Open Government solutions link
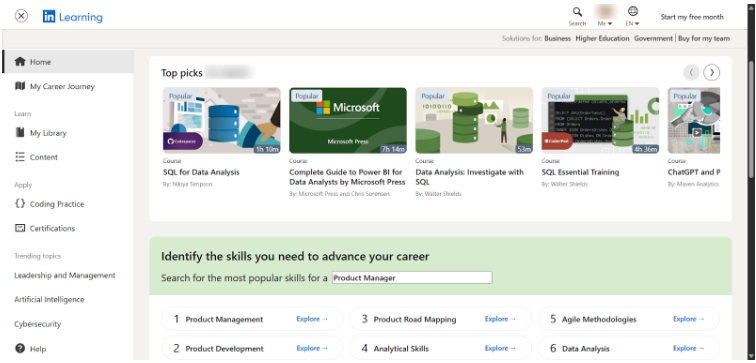Screen dimensions: 756x363 coord(653,39)
